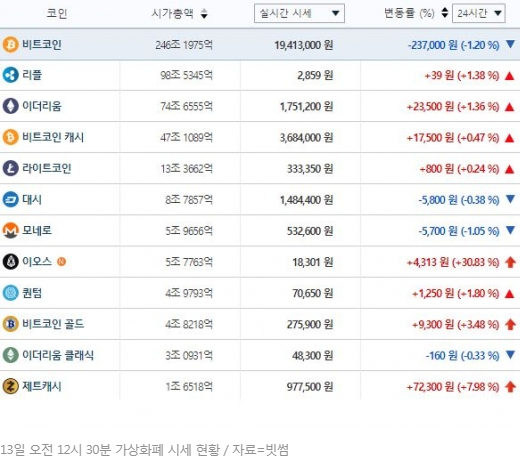Select the 18,301 원 price cell

(x=313, y=262)
